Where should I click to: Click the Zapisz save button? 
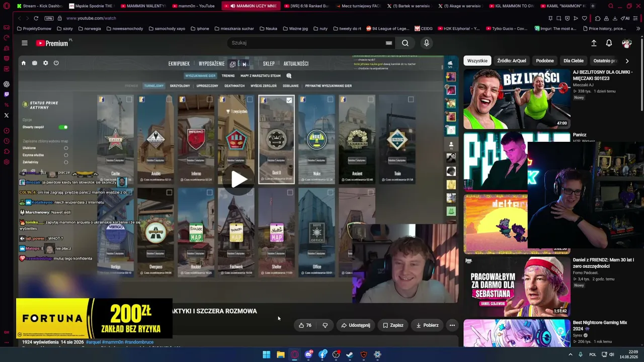(393, 325)
